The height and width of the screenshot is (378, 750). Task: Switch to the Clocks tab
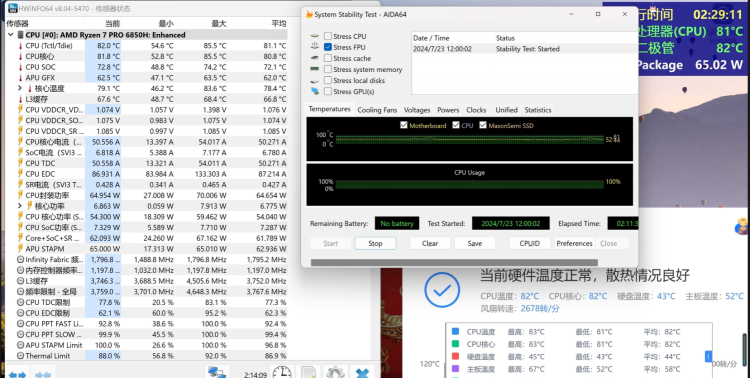coord(476,110)
